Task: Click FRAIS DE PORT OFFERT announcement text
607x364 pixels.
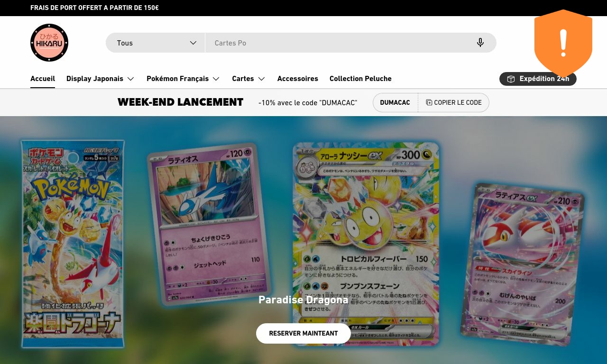Action: tap(94, 8)
